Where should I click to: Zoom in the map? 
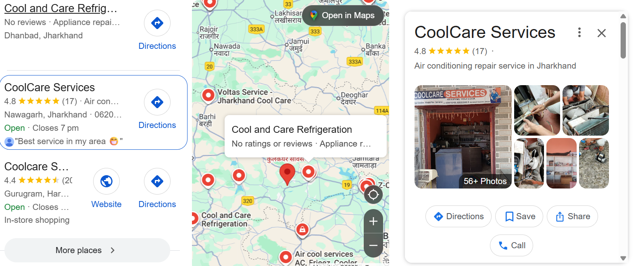point(373,221)
